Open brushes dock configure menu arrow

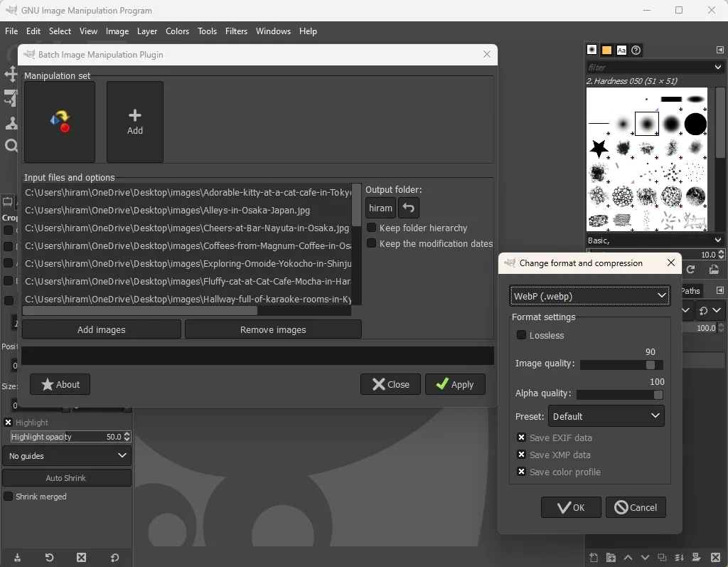point(719,50)
